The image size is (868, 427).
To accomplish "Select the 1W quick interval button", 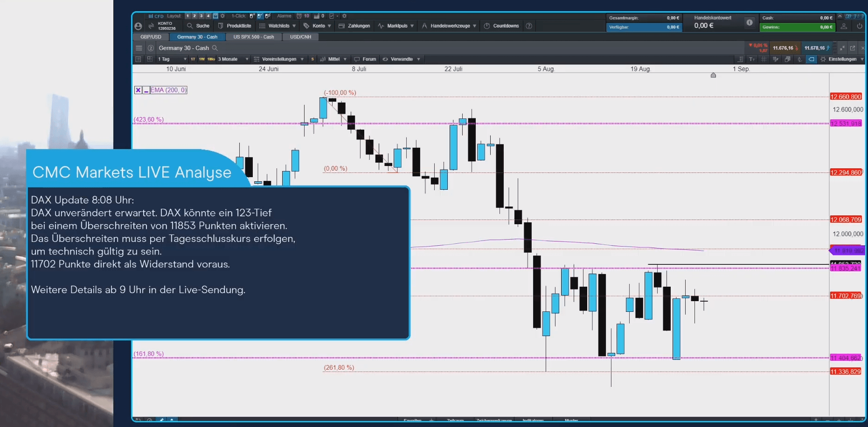I will (201, 59).
